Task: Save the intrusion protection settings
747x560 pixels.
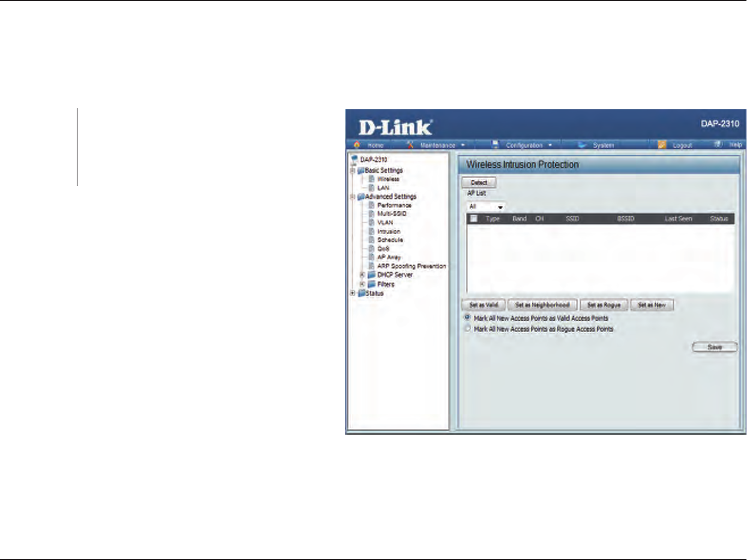Action: tap(715, 347)
